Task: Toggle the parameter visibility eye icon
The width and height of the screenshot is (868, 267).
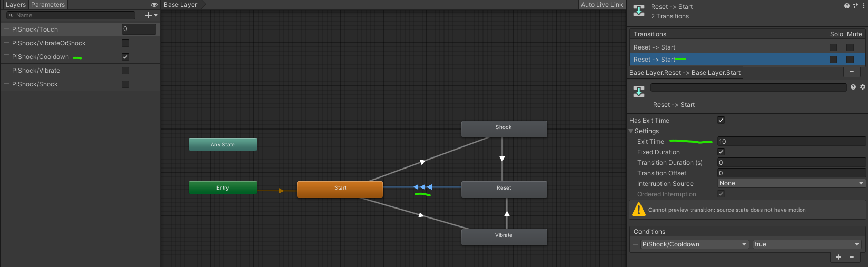Action: pyautogui.click(x=154, y=5)
